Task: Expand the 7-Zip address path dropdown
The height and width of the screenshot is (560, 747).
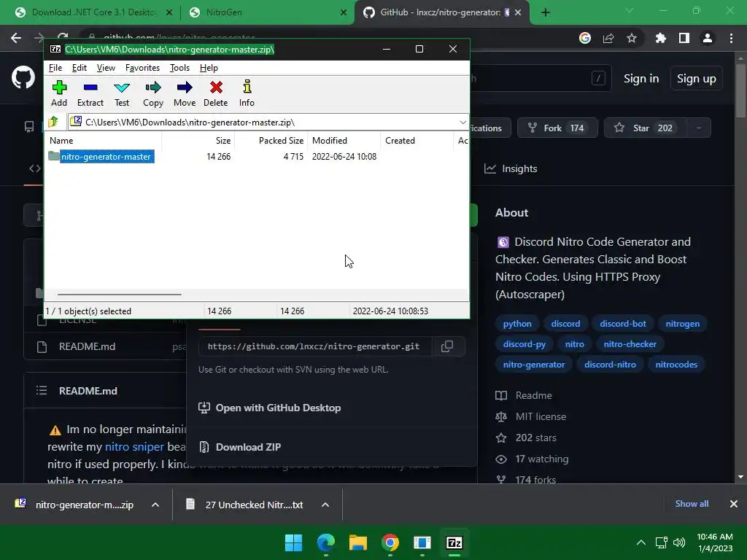Action: pos(462,122)
